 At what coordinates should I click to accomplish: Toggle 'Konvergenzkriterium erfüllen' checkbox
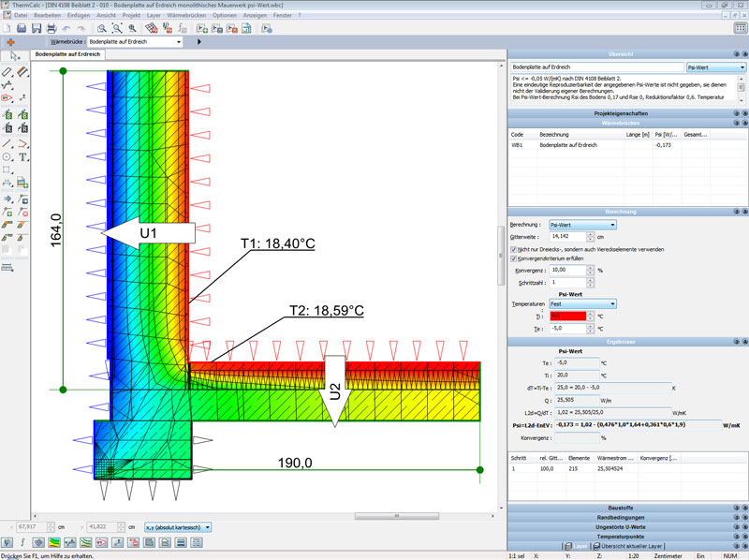(x=513, y=258)
